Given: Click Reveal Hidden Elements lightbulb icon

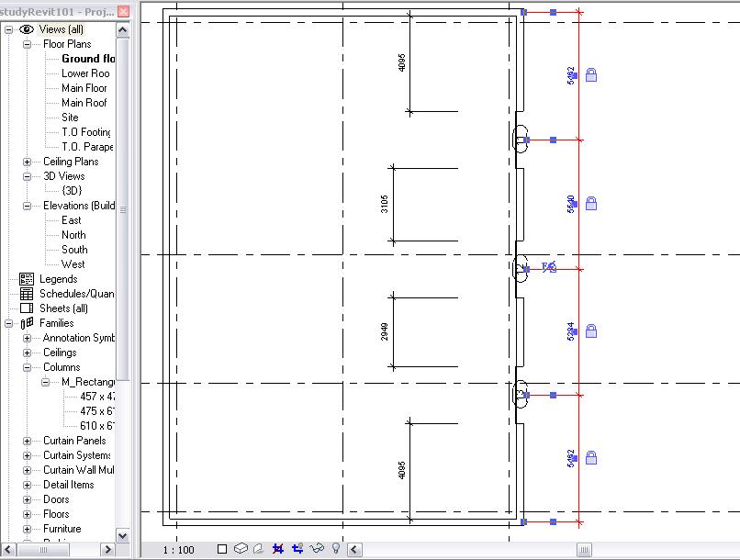Looking at the screenshot, I should coord(335,548).
